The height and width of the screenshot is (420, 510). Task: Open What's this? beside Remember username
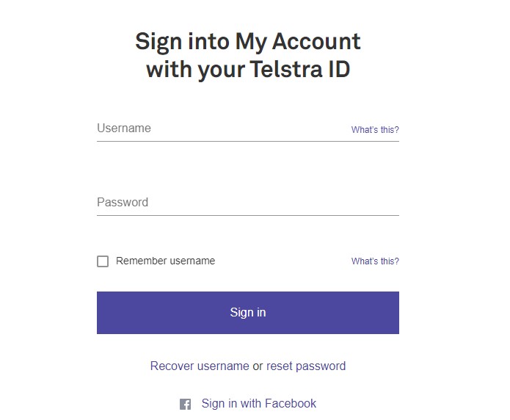pos(375,261)
